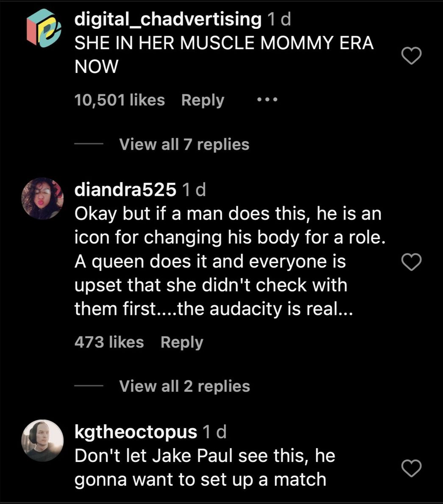Click the 1 d timestamp on the top comment
The width and height of the screenshot is (443, 504).
coord(278,19)
